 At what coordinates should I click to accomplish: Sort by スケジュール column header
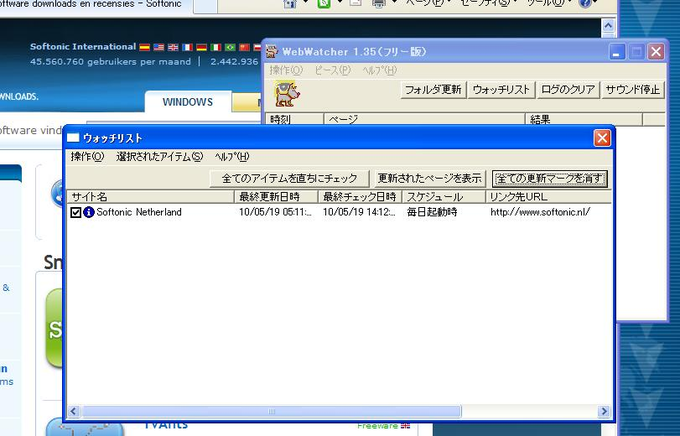tap(444, 197)
